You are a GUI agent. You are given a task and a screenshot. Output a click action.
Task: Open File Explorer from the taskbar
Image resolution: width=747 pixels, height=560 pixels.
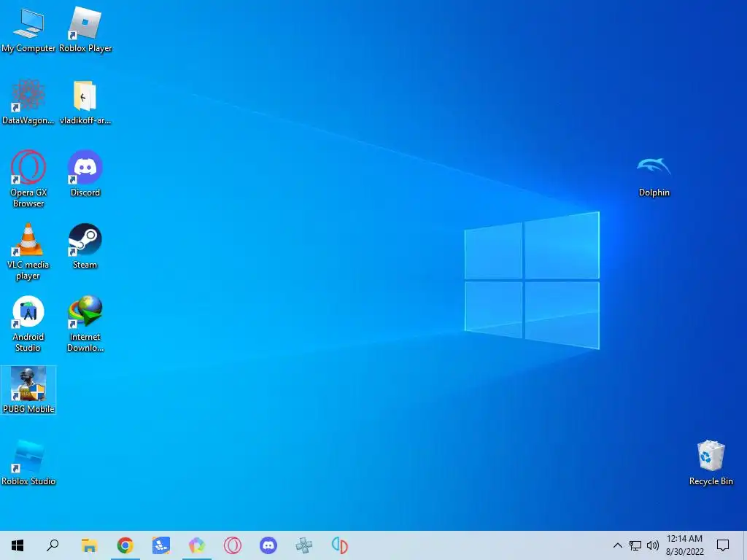[x=89, y=545]
